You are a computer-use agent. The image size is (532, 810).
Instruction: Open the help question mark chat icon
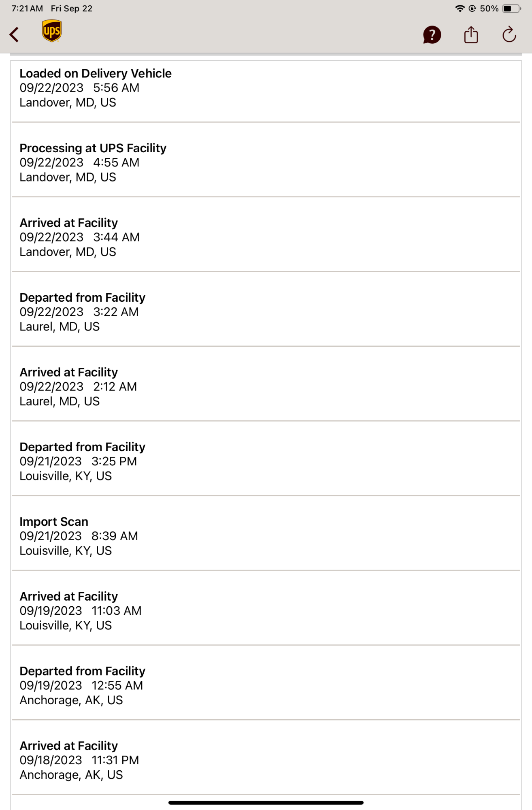432,35
